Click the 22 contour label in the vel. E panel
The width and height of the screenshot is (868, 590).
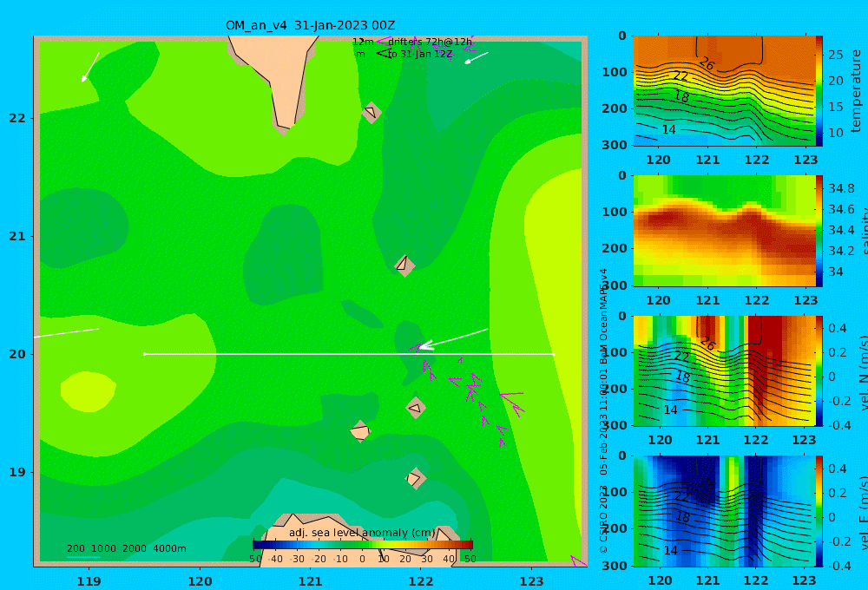click(681, 497)
